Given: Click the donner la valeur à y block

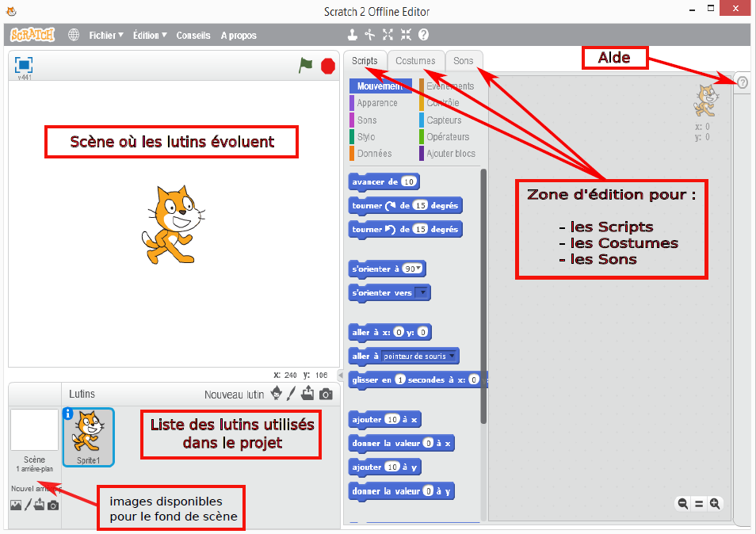Looking at the screenshot, I should (401, 491).
